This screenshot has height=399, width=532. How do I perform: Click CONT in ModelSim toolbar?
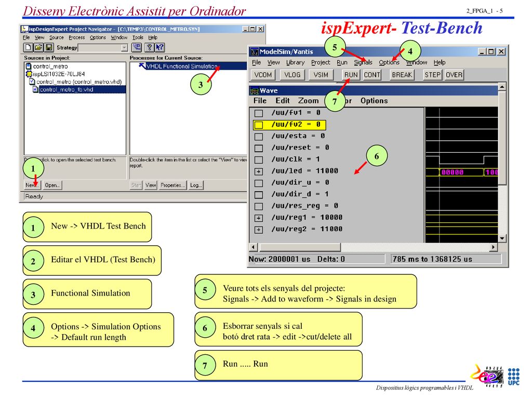[372, 75]
